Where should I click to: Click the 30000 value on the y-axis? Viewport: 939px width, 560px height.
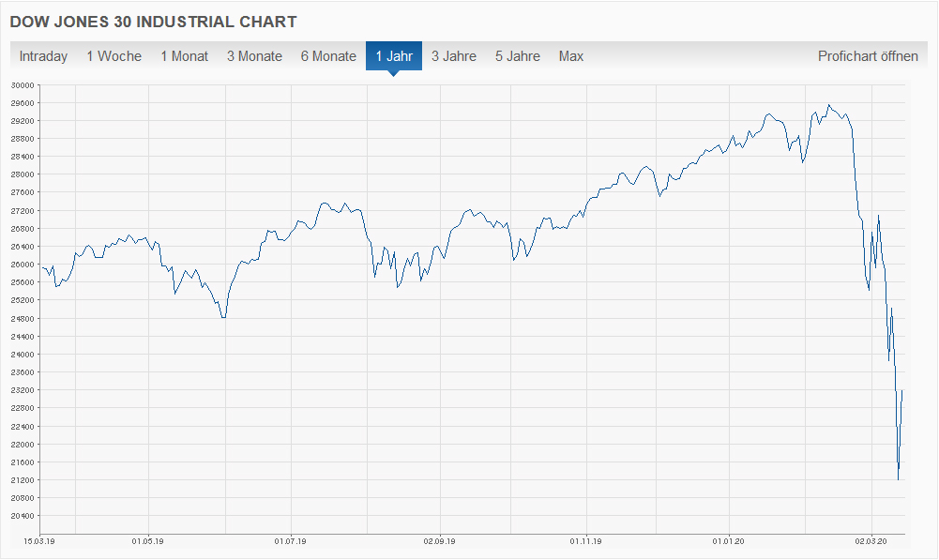(x=23, y=84)
